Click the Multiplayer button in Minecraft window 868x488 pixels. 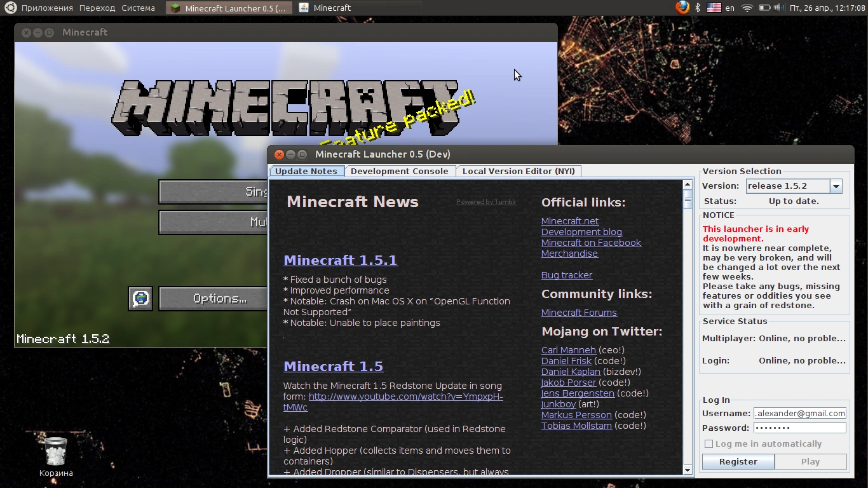tap(213, 222)
